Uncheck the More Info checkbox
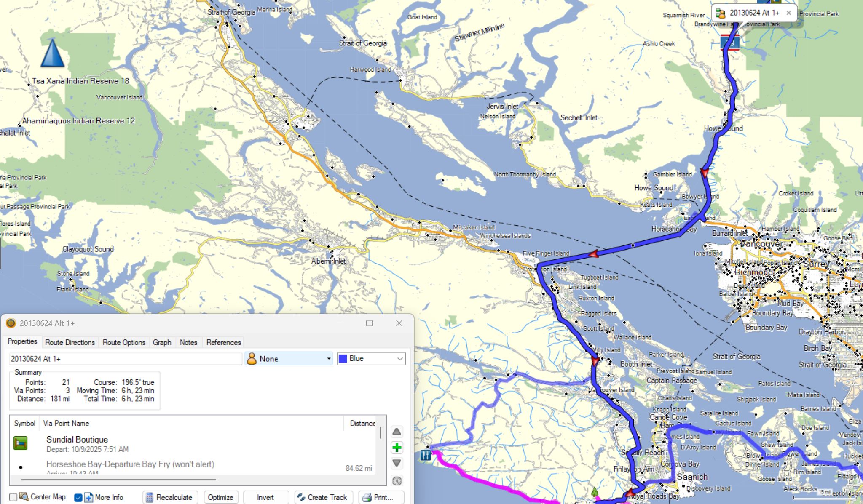Image resolution: width=863 pixels, height=504 pixels. (78, 497)
